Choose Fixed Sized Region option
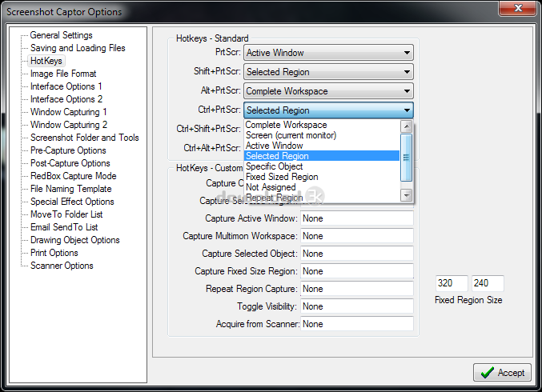 pyautogui.click(x=322, y=177)
